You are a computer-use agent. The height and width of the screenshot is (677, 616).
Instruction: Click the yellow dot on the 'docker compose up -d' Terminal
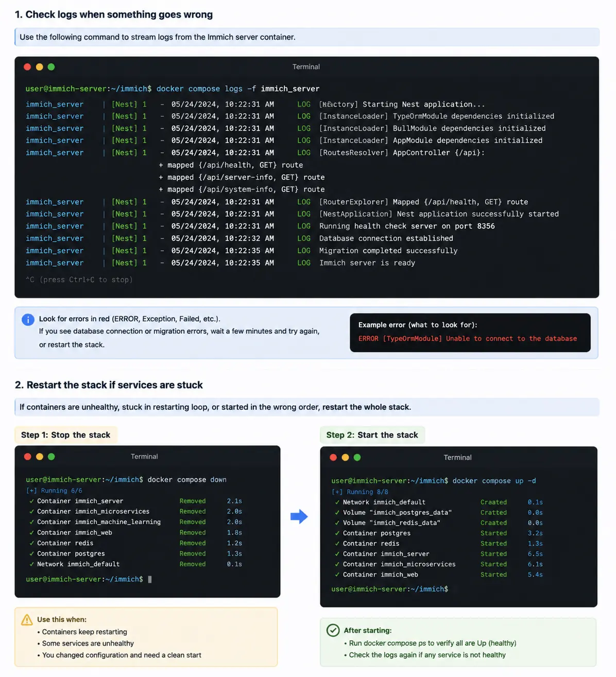(345, 458)
